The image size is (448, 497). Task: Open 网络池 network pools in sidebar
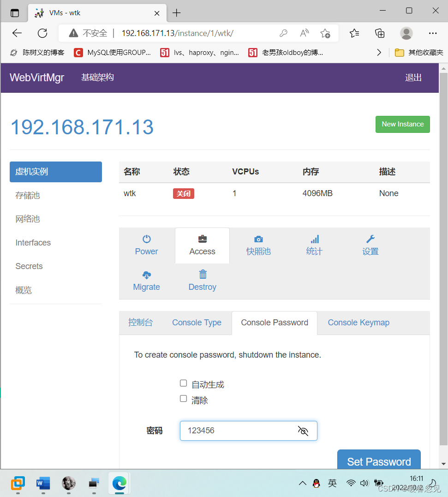pyautogui.click(x=28, y=219)
